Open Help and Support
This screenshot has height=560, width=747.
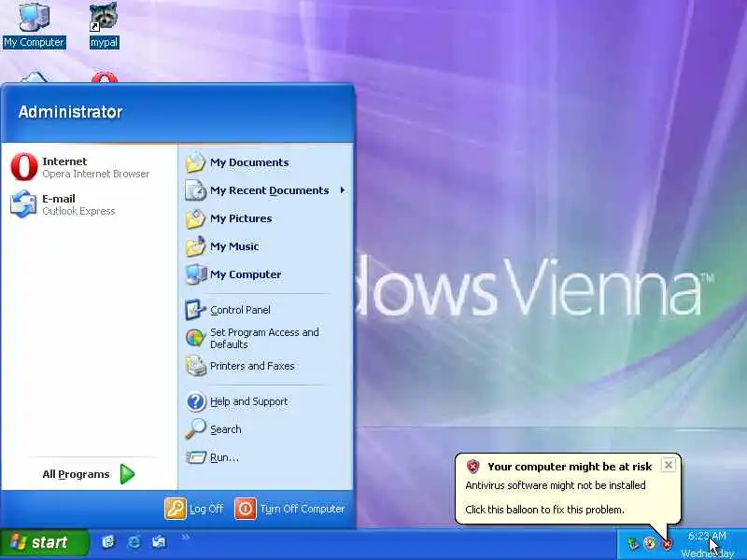pyautogui.click(x=265, y=401)
